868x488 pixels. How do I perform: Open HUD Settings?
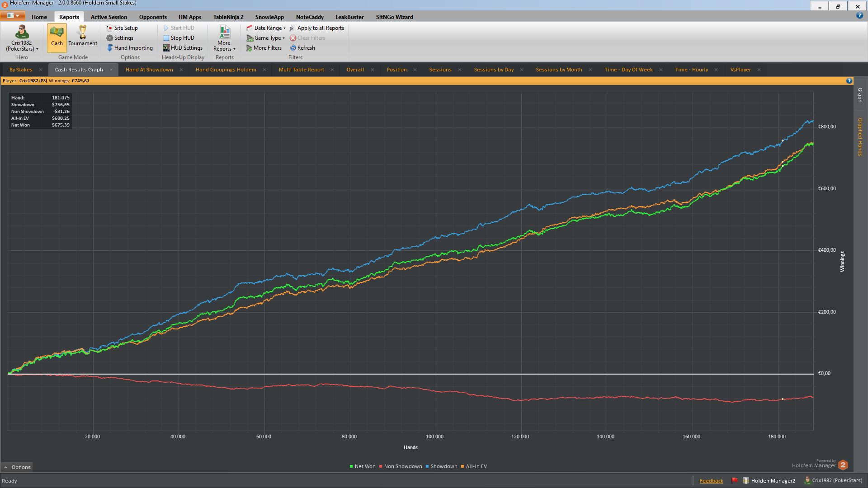(183, 48)
